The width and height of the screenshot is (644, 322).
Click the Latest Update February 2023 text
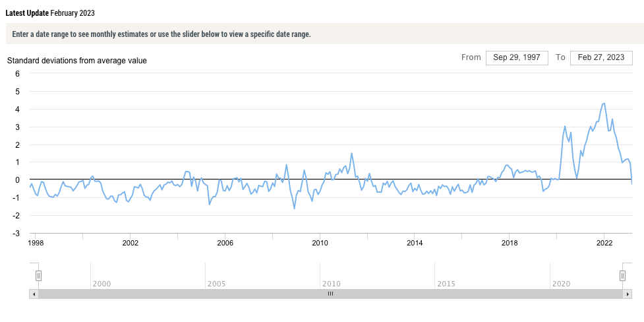pyautogui.click(x=50, y=13)
